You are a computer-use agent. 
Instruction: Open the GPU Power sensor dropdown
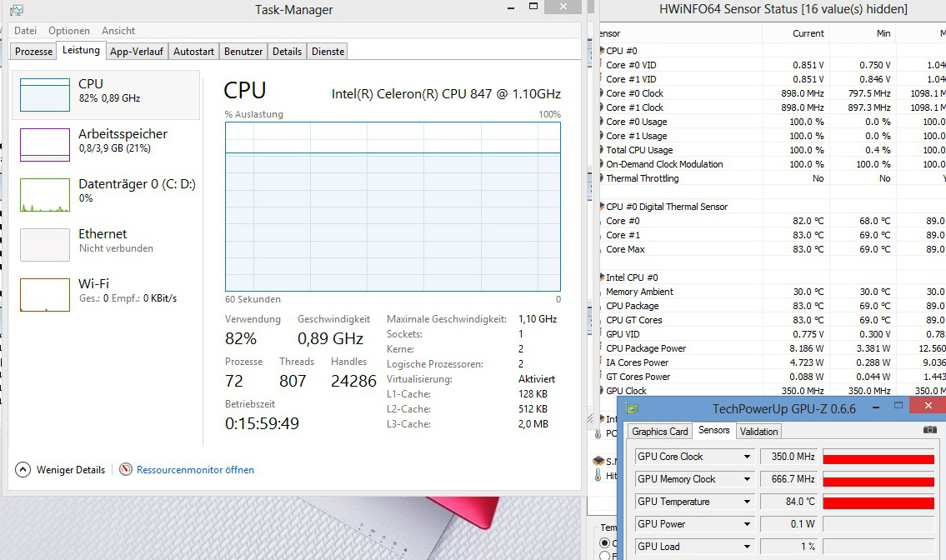[747, 524]
